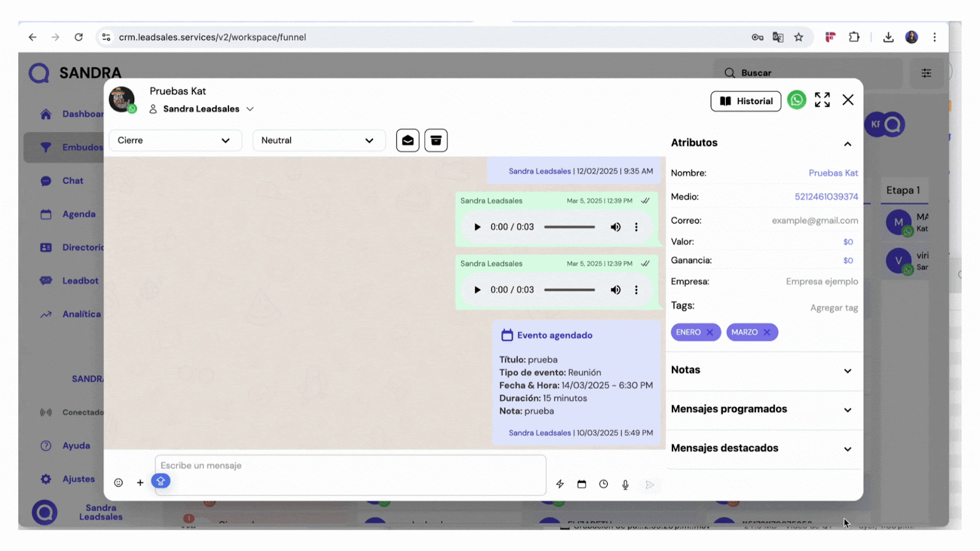Open WhatsApp from the green icon
This screenshot has height=551, width=980.
tap(796, 100)
